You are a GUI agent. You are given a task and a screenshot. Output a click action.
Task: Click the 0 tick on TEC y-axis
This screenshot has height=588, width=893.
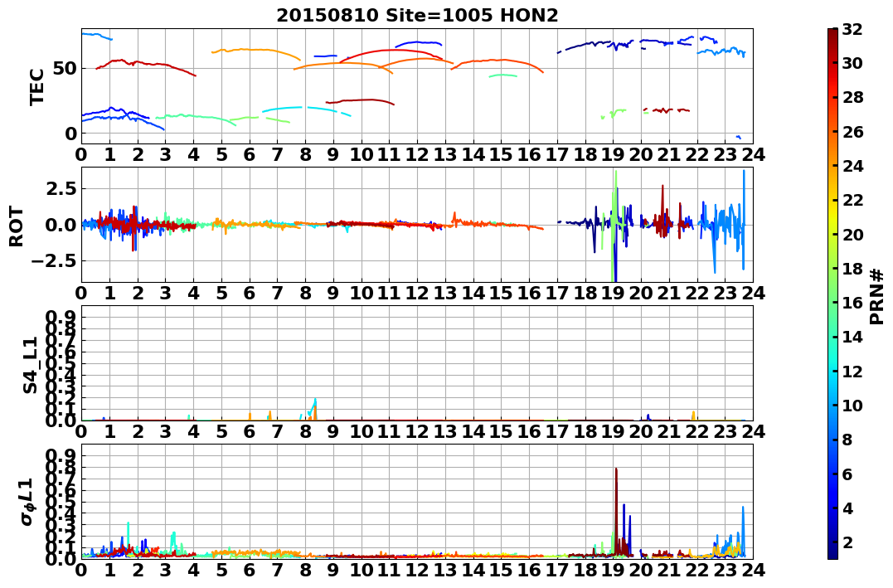coord(71,134)
